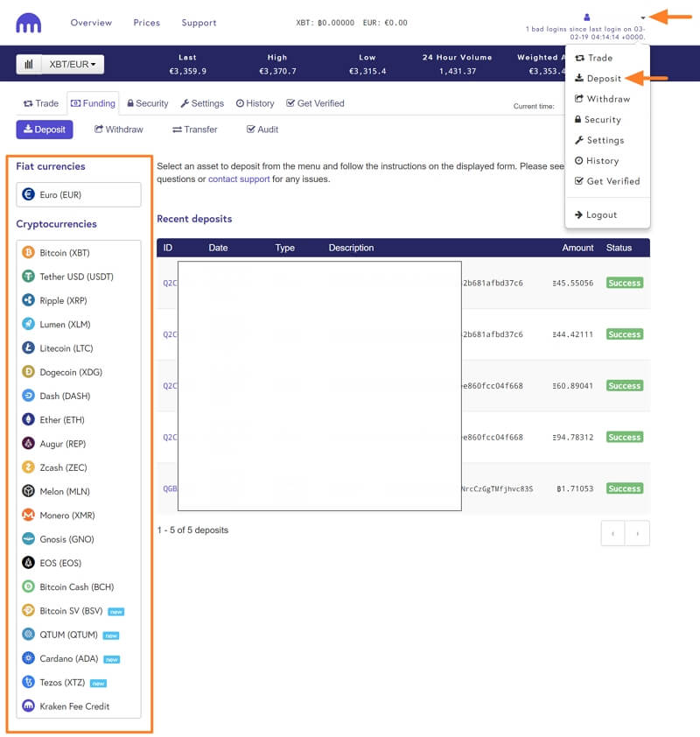The width and height of the screenshot is (700, 737).
Task: Go to previous deposits page
Action: tap(613, 533)
